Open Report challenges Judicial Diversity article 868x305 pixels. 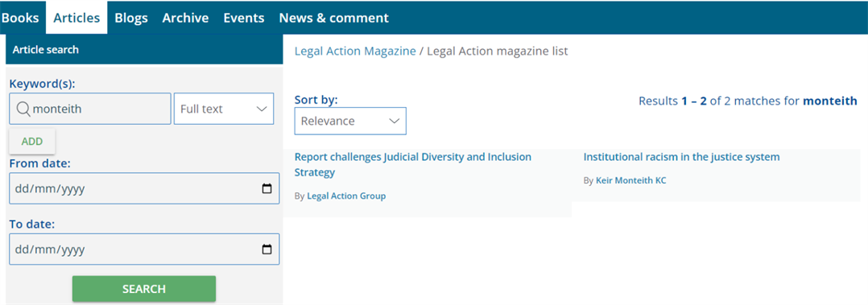413,164
